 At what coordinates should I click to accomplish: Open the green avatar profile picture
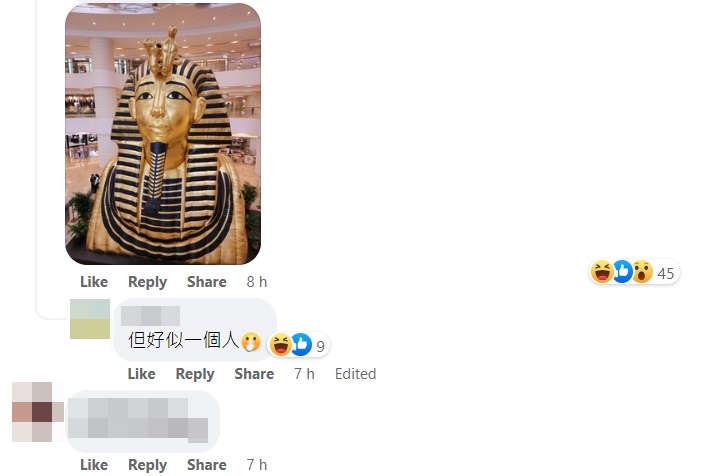(x=90, y=319)
